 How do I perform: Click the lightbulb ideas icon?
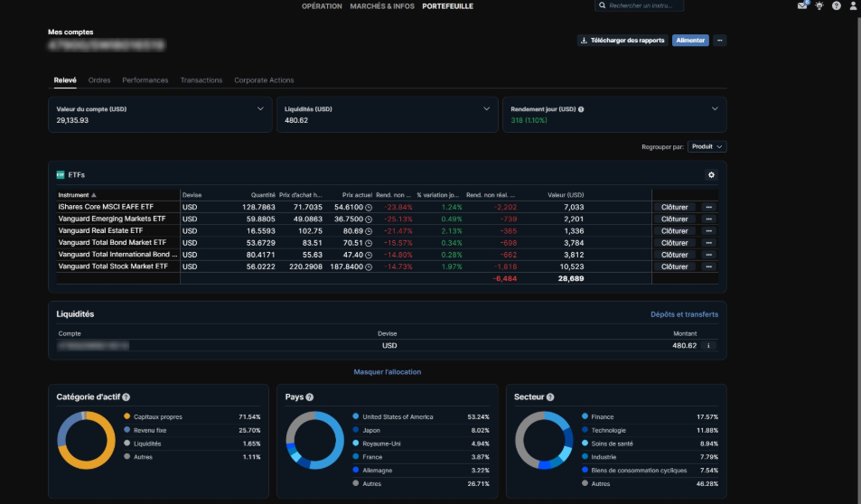point(819,5)
